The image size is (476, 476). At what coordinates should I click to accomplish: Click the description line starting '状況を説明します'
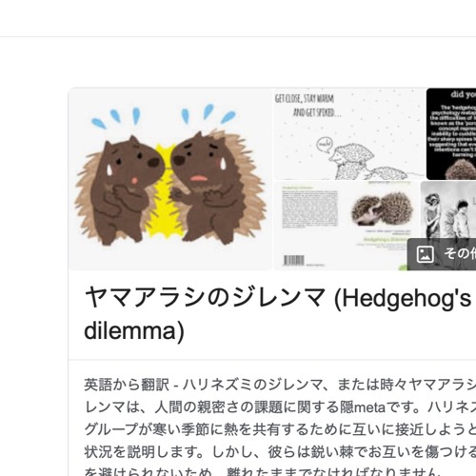[280, 452]
